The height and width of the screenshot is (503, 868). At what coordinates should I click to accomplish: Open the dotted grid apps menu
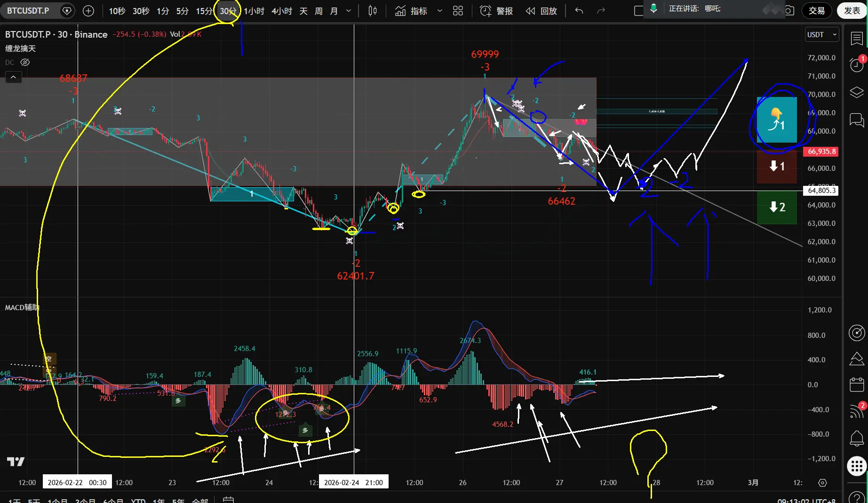(857, 466)
